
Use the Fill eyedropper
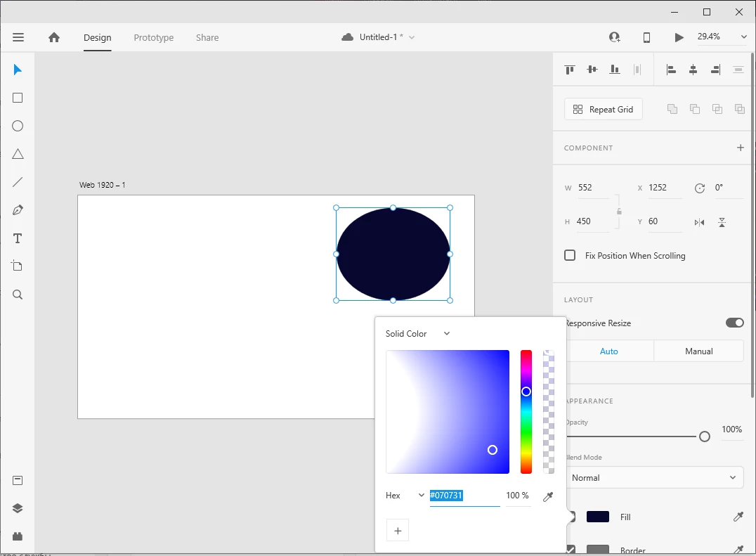738,517
